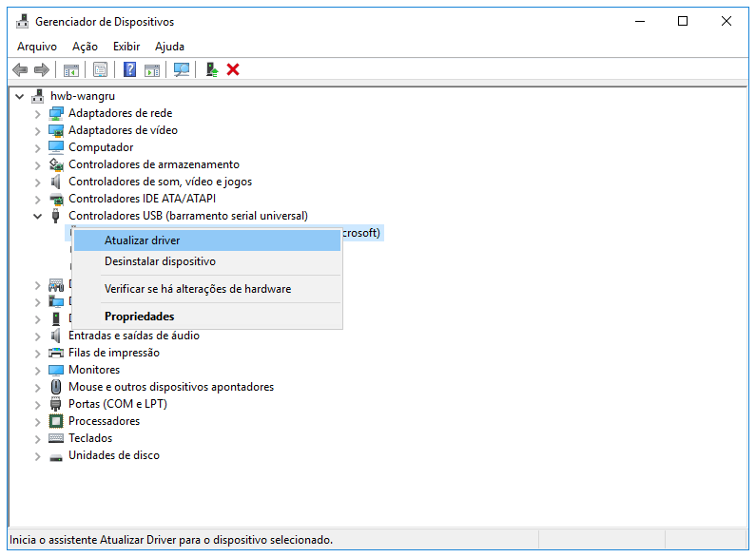Click the Adaptadores de vídeo icon
Image resolution: width=756 pixels, height=557 pixels.
[x=56, y=130]
